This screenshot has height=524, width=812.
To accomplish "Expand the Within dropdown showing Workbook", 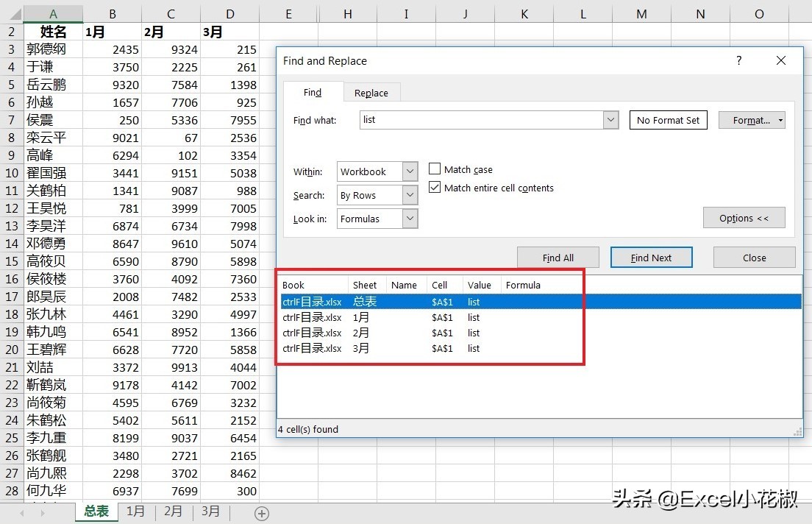I will pos(410,171).
